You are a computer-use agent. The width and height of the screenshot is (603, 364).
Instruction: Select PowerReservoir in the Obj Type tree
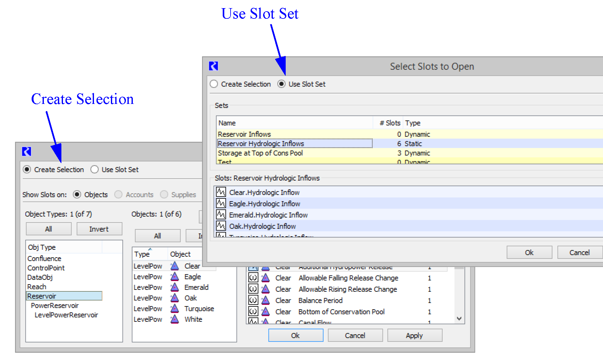tap(55, 305)
